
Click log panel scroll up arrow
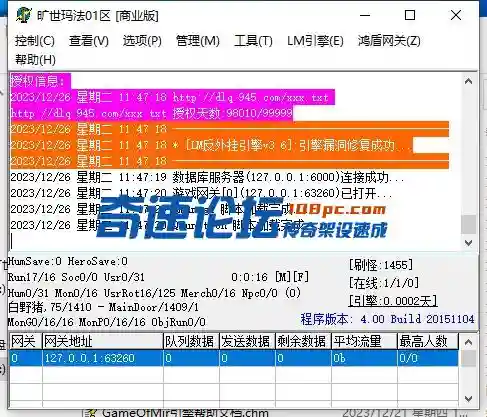pos(468,81)
